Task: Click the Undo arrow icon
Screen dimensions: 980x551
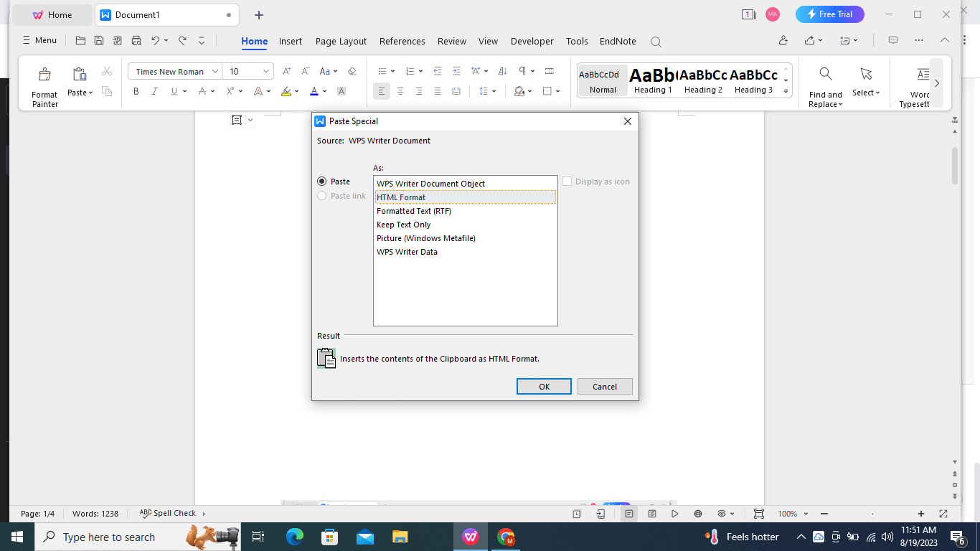Action: [155, 41]
